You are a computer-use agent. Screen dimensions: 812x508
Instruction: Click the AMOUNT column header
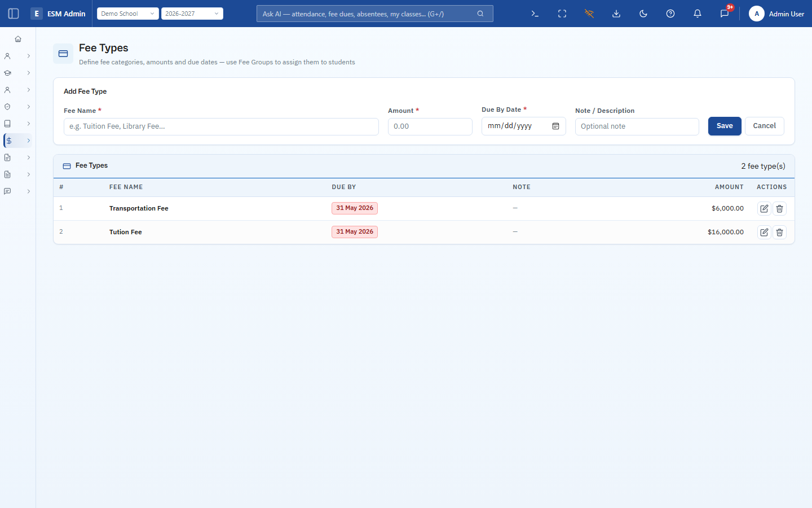[x=729, y=187]
